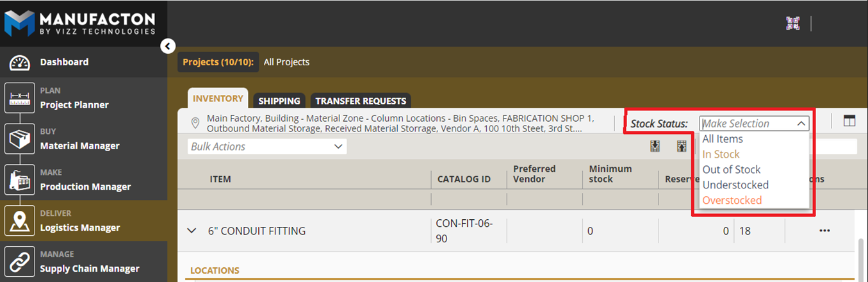
Task: Open the Bulk Actions dropdown
Action: click(267, 147)
